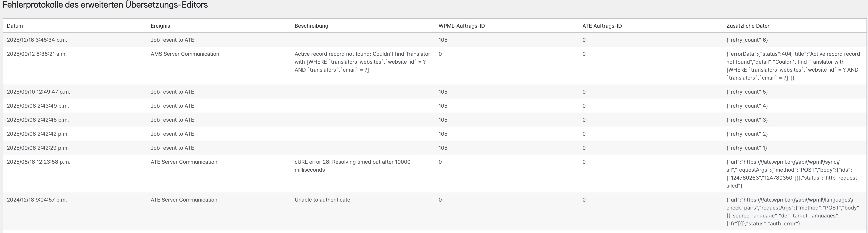Select the 2024/12/18 9:04:57 p.m. date cell

point(37,200)
